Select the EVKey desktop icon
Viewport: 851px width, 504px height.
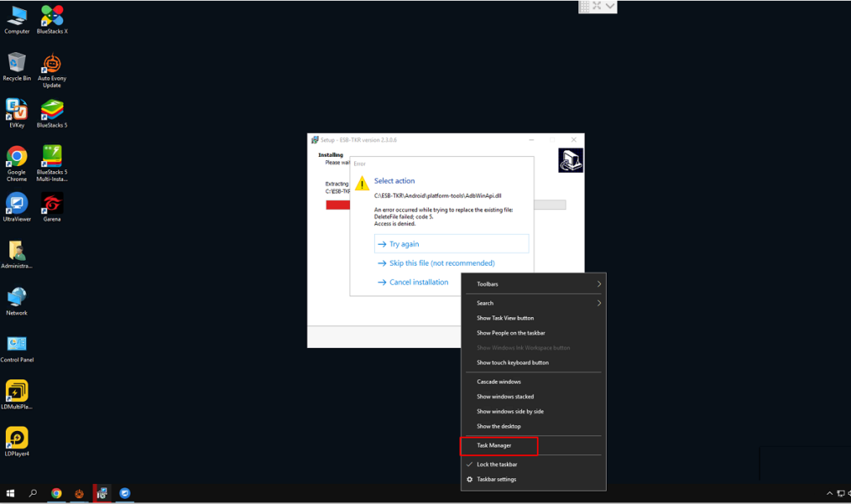point(17,113)
